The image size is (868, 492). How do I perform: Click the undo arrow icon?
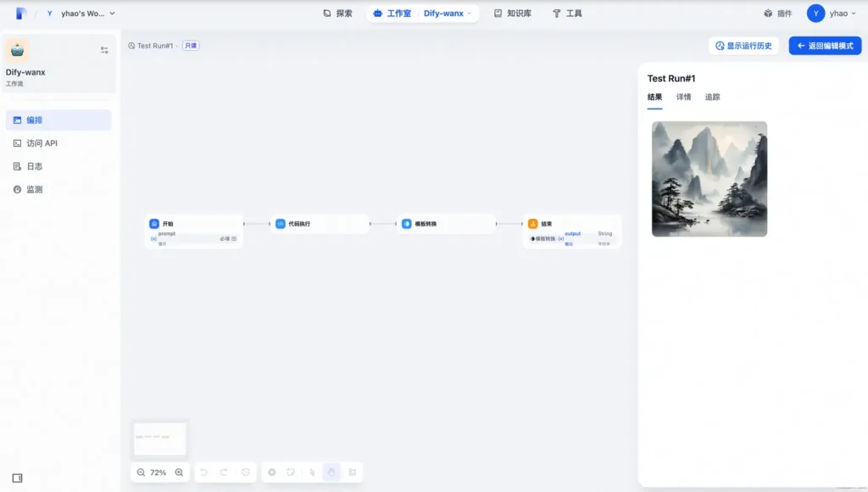(203, 472)
